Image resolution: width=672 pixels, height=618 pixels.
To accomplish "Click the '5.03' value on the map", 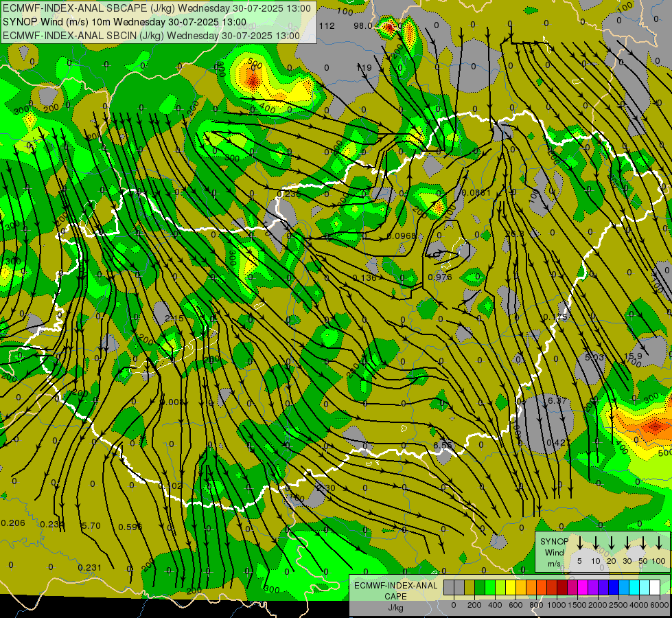I will (594, 357).
